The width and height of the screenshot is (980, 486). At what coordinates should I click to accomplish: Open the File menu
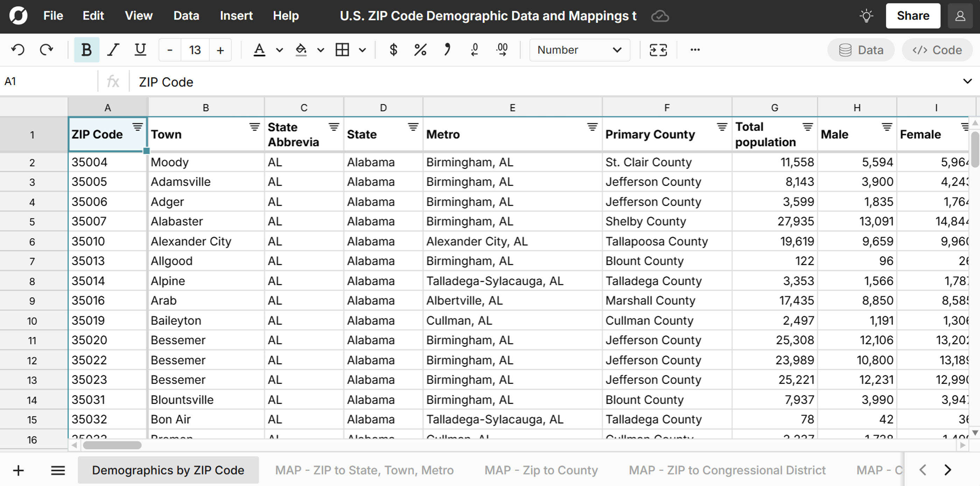coord(53,16)
